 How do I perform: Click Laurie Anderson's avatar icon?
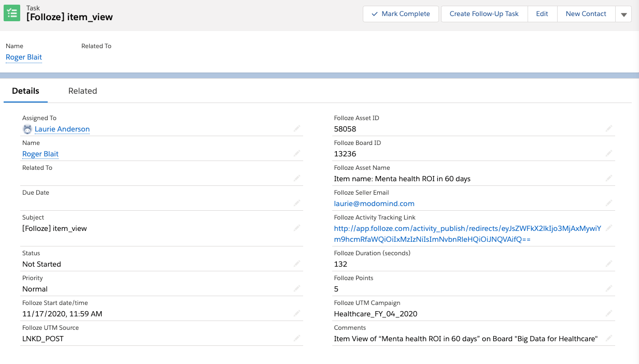(x=27, y=129)
